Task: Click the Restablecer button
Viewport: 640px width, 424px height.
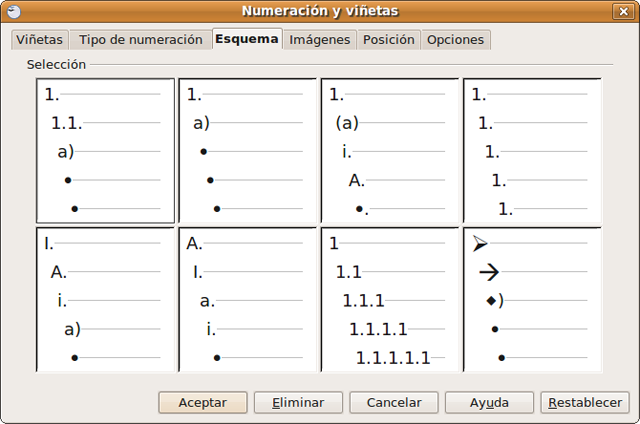Action: [x=585, y=402]
